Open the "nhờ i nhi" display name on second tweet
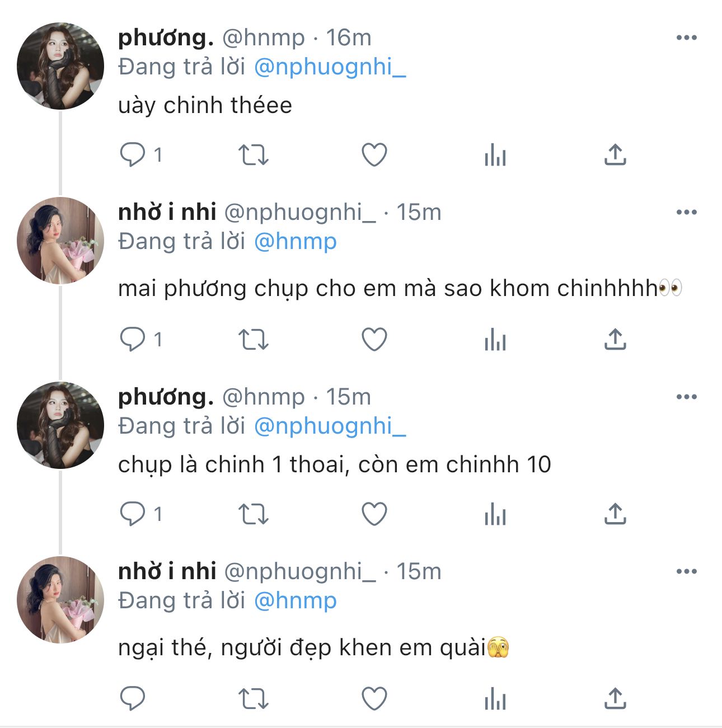 point(167,213)
